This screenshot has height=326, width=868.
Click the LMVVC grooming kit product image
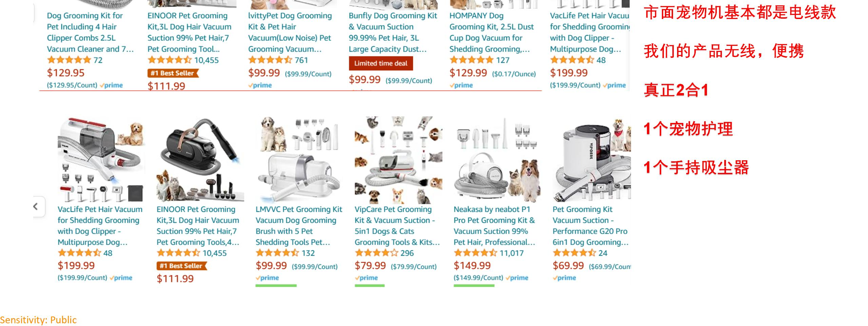pyautogui.click(x=299, y=160)
